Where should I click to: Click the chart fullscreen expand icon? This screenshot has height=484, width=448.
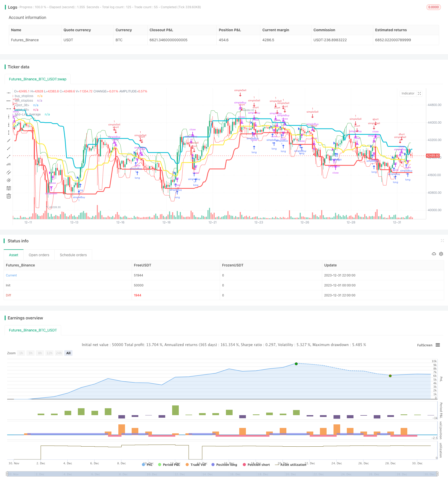419,93
